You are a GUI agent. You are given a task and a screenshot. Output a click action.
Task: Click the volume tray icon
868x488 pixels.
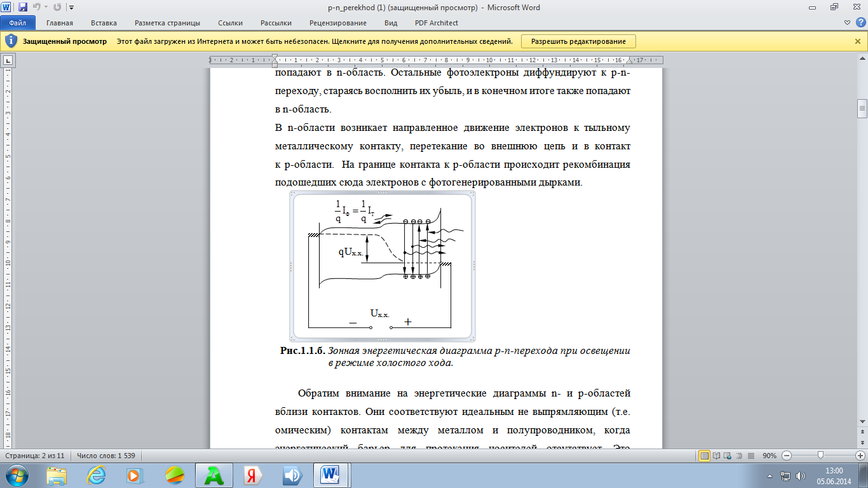pyautogui.click(x=801, y=475)
